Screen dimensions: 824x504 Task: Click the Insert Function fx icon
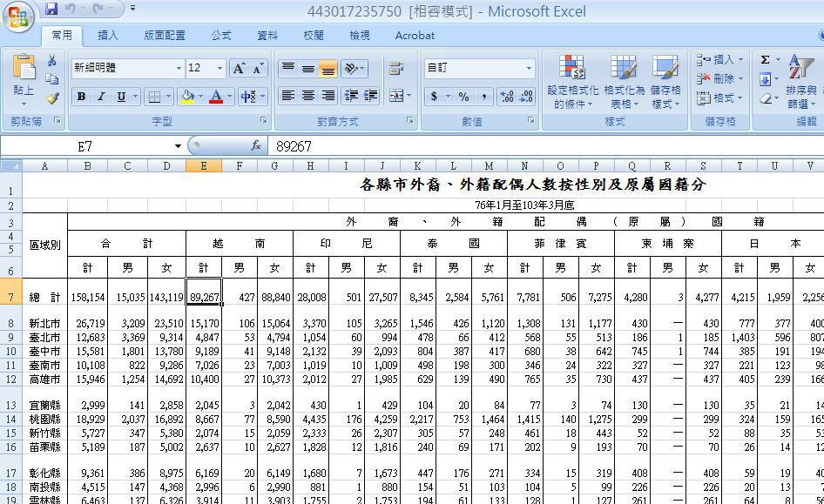pos(256,146)
